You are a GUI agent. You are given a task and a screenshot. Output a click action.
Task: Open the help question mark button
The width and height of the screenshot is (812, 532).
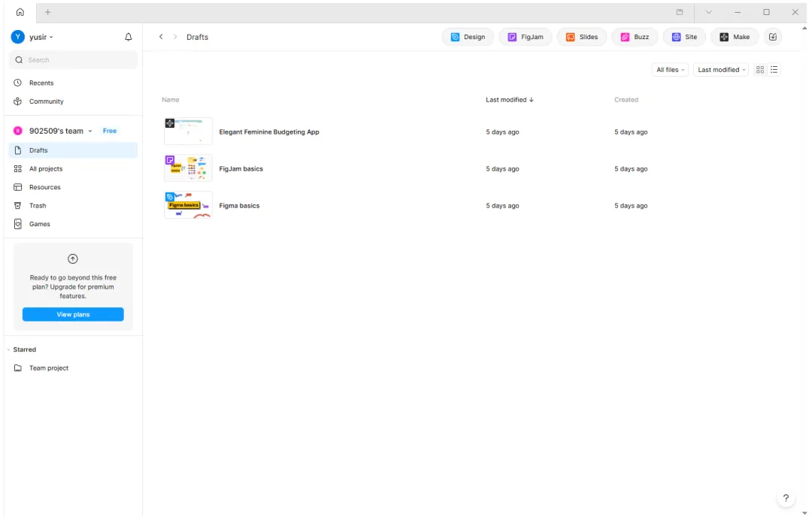(x=786, y=498)
